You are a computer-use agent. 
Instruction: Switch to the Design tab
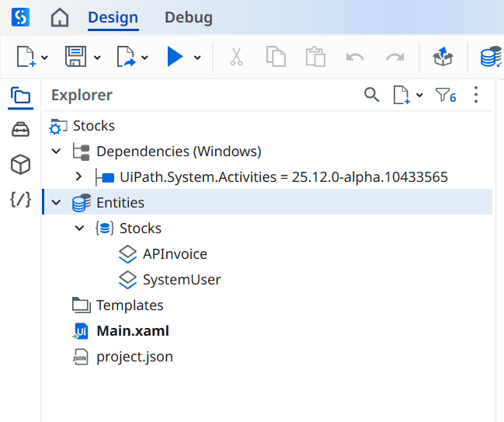(x=113, y=17)
